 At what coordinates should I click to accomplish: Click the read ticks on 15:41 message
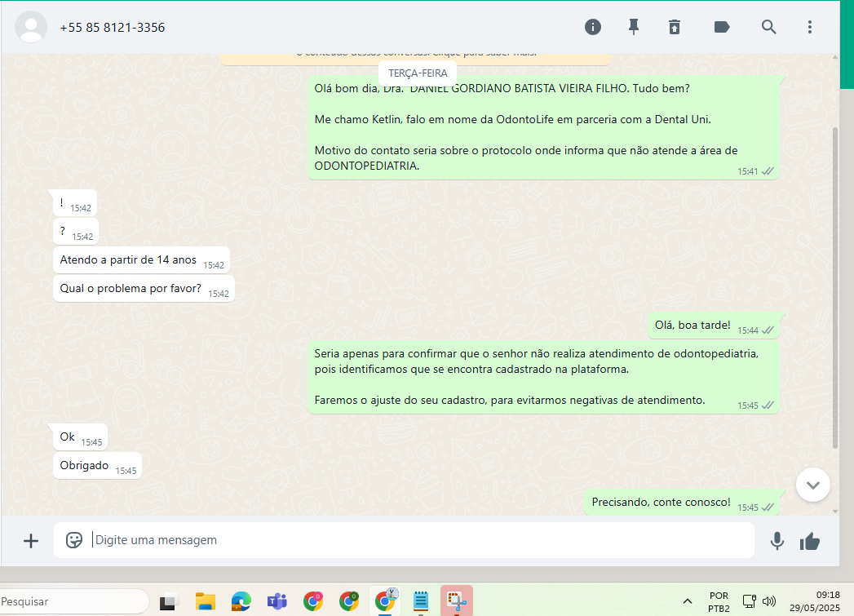[x=768, y=171]
